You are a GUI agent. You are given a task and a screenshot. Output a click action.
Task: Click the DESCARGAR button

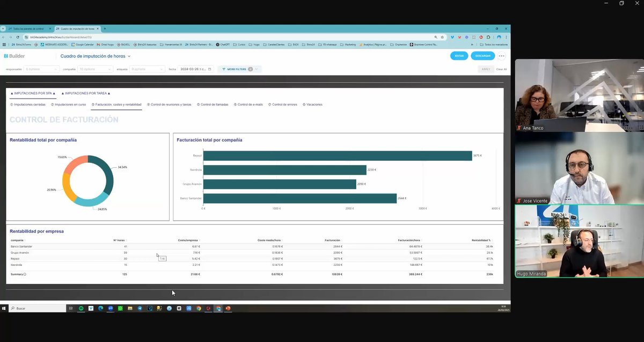click(x=482, y=56)
